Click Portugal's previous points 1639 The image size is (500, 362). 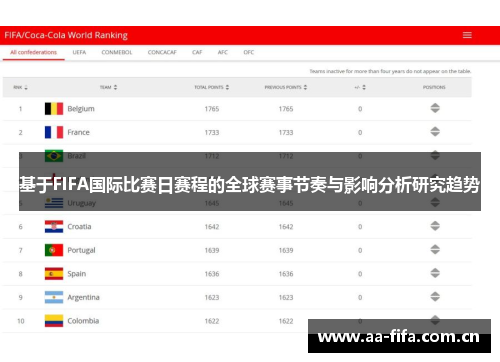coord(286,250)
